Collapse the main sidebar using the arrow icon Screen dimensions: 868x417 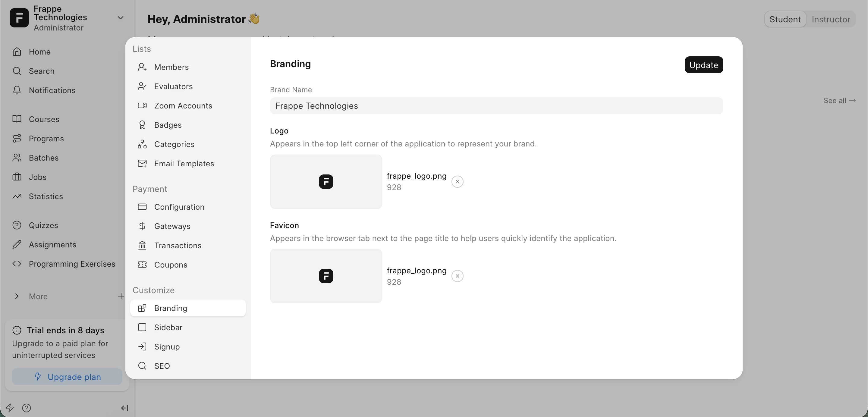coord(124,408)
